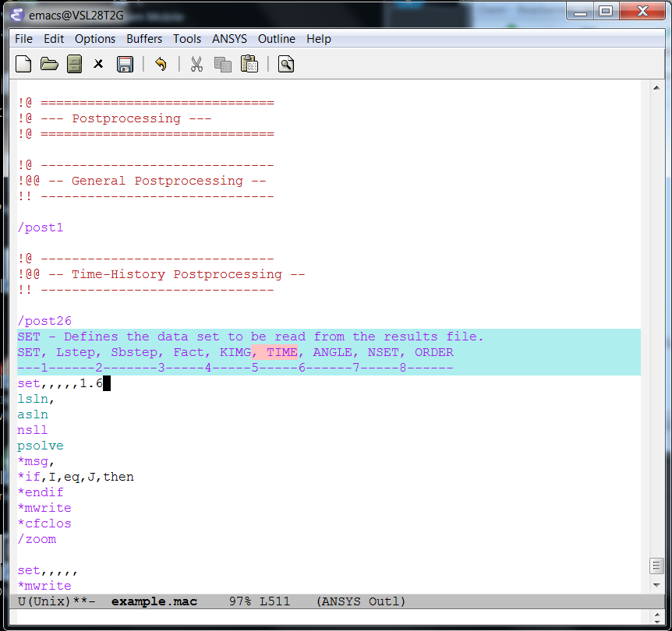Open the ANSYS menu

(229, 39)
